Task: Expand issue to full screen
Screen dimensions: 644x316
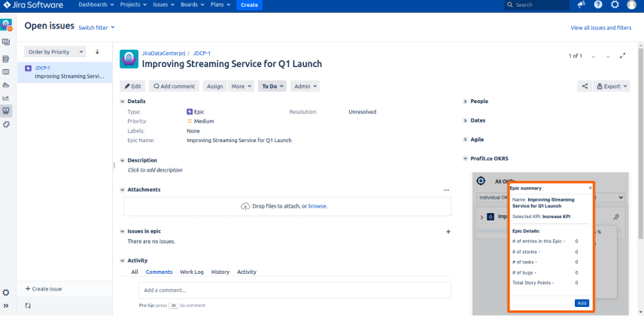Action: click(x=623, y=56)
